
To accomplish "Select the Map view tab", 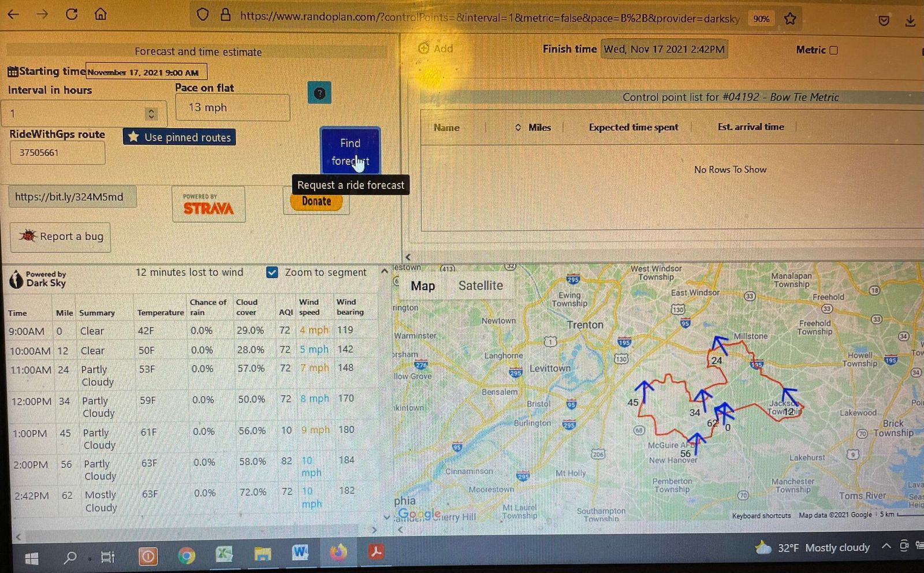I will [x=423, y=286].
